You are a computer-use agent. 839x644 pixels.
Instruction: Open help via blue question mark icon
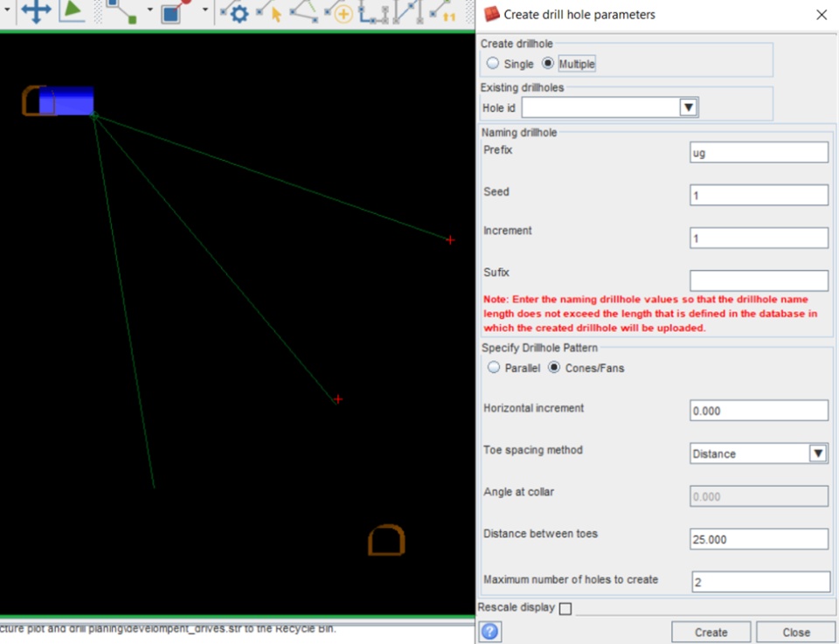(x=489, y=632)
